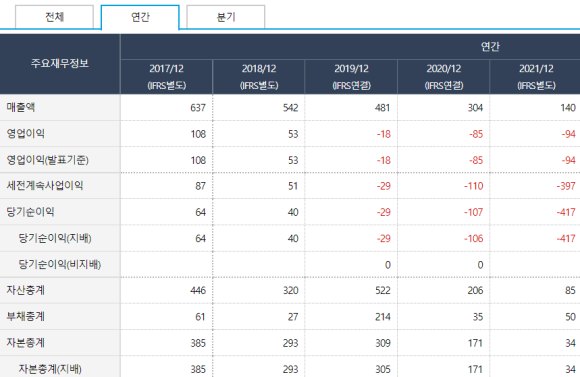
Task: Select the 자본총계 row label
Action: click(x=26, y=343)
